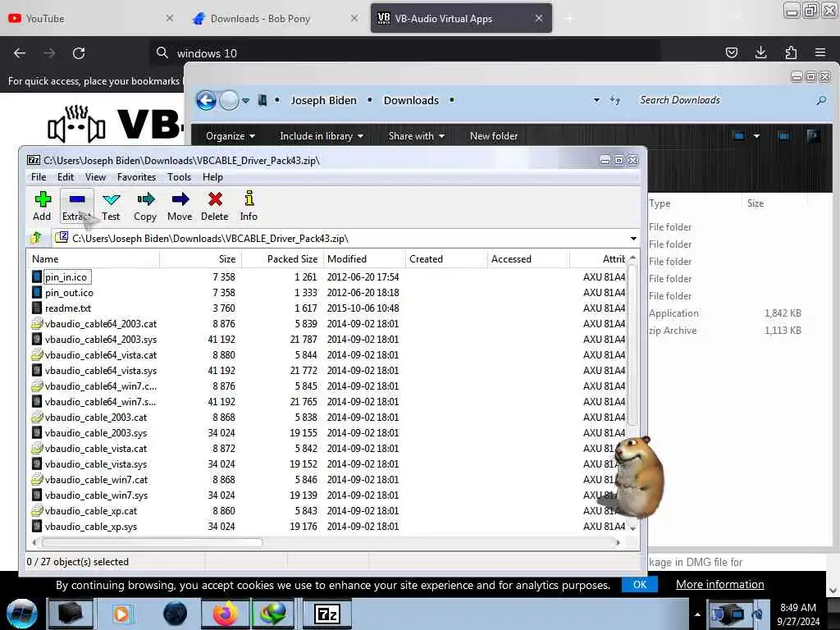Image resolution: width=840 pixels, height=630 pixels.
Task: Click the taskbar clock showing 8:49 AM
Action: [797, 614]
